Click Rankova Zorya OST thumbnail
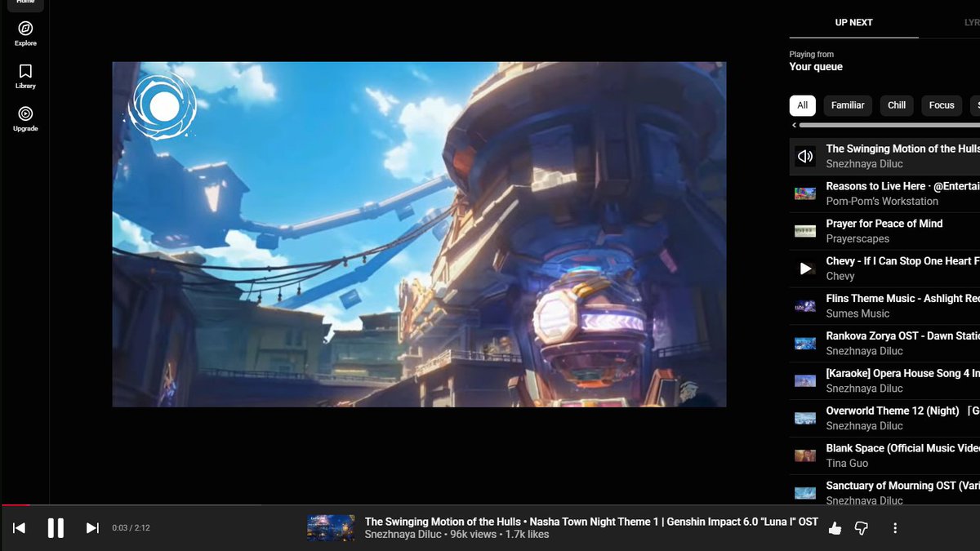The image size is (980, 551). click(805, 344)
